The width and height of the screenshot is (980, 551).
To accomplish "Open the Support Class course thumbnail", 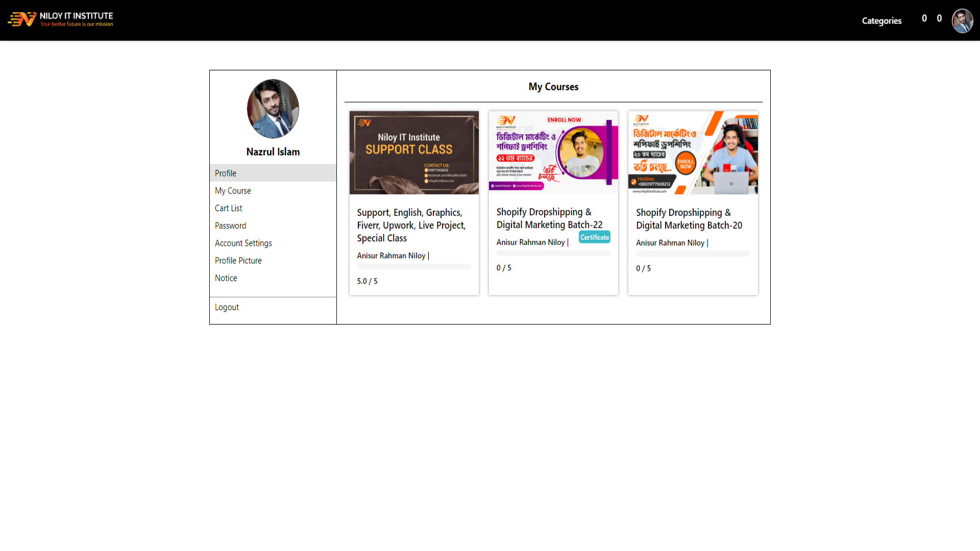I will (x=414, y=153).
